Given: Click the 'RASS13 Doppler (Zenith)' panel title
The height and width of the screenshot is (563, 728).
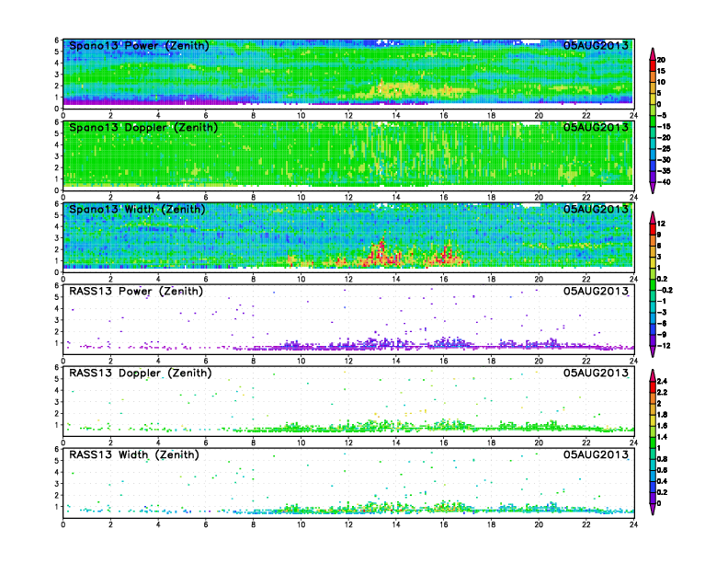Looking at the screenshot, I should pos(141,373).
